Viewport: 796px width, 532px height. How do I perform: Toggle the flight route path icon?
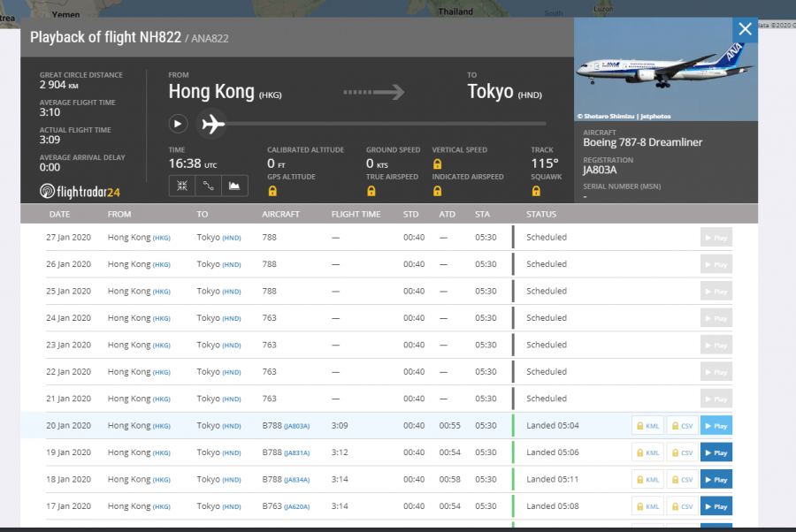208,186
